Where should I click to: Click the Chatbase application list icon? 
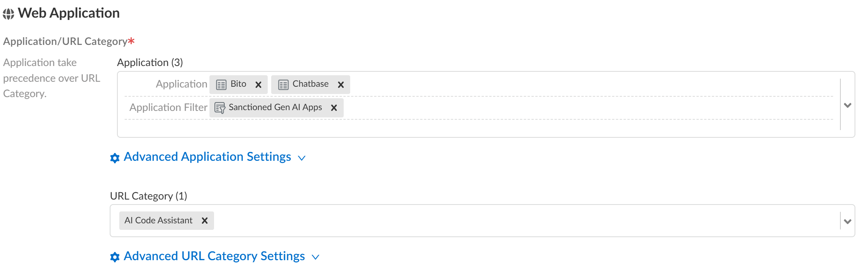click(x=283, y=85)
